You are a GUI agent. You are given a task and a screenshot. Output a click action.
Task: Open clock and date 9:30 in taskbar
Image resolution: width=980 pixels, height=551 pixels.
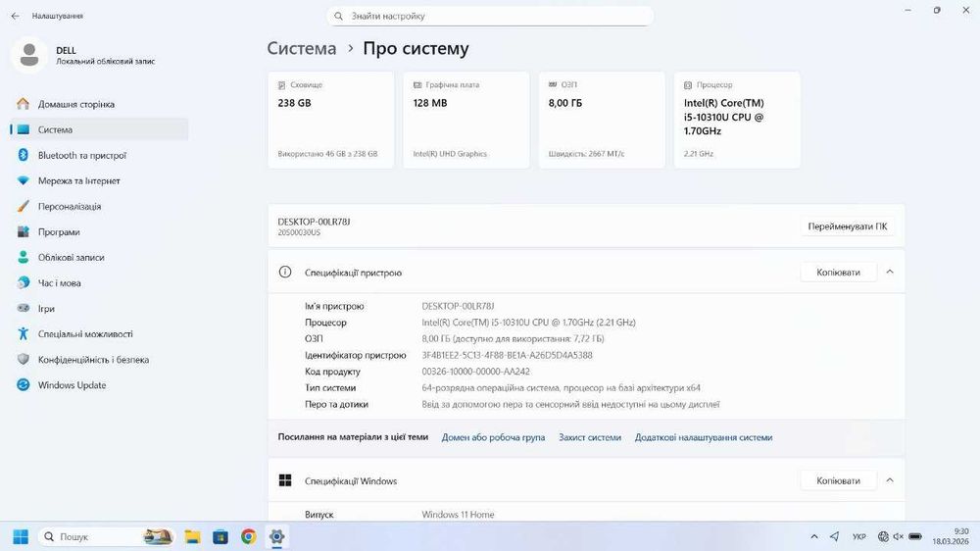coord(951,536)
